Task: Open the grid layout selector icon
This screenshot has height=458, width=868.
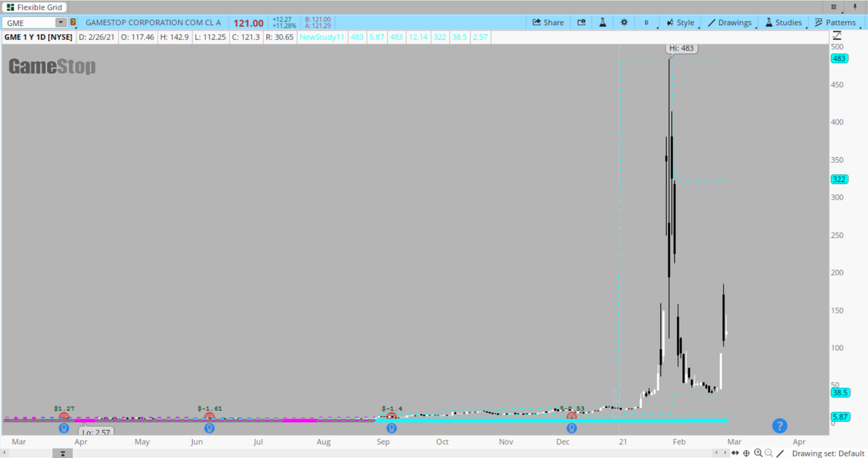Action: [x=834, y=7]
